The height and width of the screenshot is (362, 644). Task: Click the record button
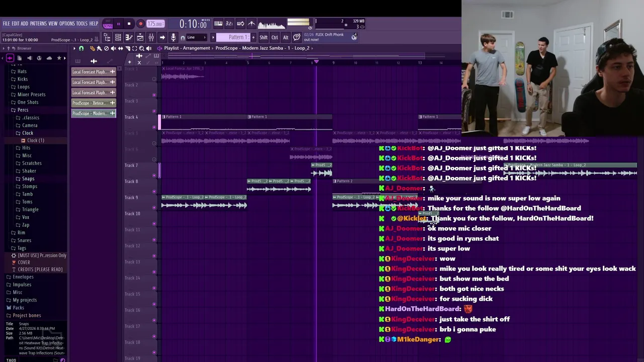pos(140,24)
